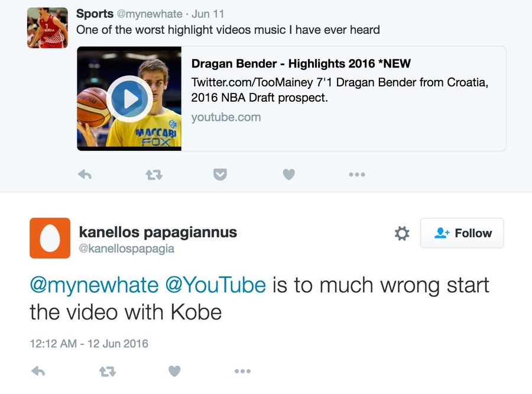Screen dimensions: 532x394
Task: Open the 12:12 AM - 12 Jun 2016 timestamp
Action: point(89,344)
